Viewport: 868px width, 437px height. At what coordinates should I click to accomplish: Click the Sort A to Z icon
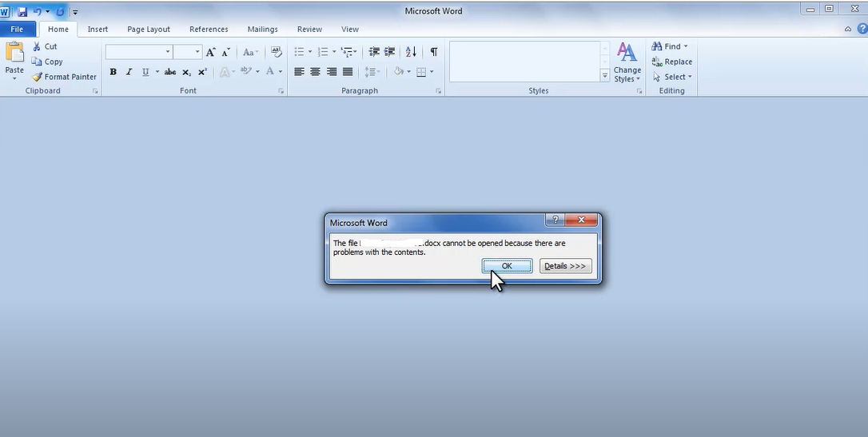click(411, 52)
